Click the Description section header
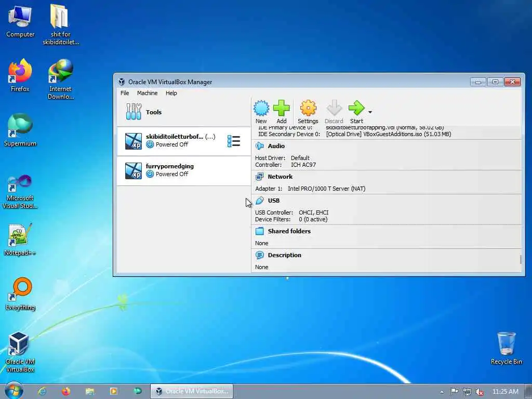532x399 pixels. pos(284,255)
